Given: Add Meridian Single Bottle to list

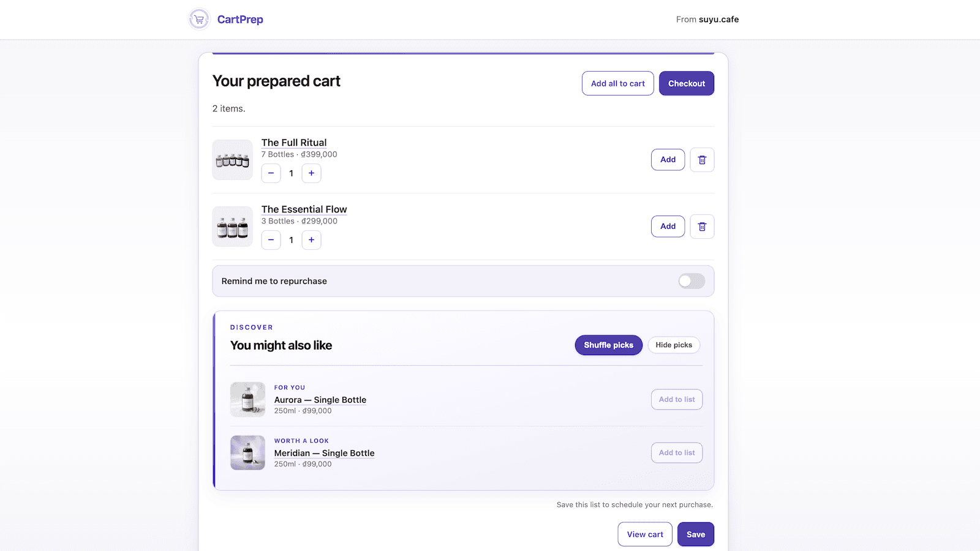Looking at the screenshot, I should 677,453.
